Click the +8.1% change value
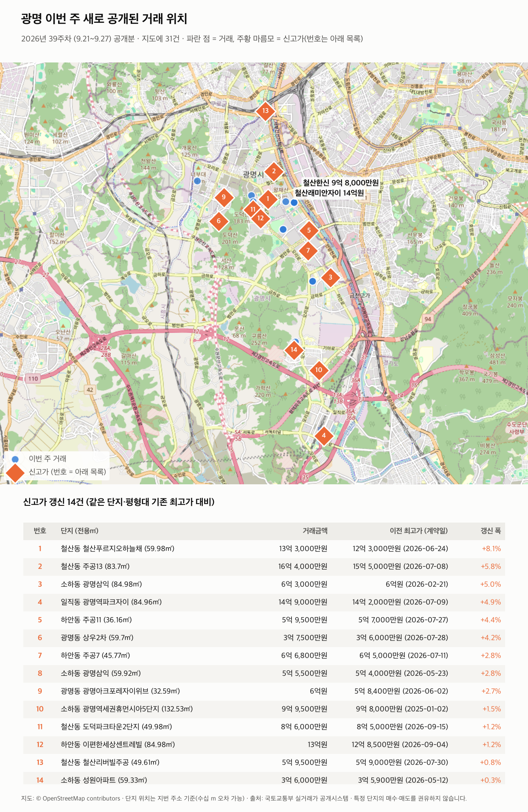 (x=491, y=549)
